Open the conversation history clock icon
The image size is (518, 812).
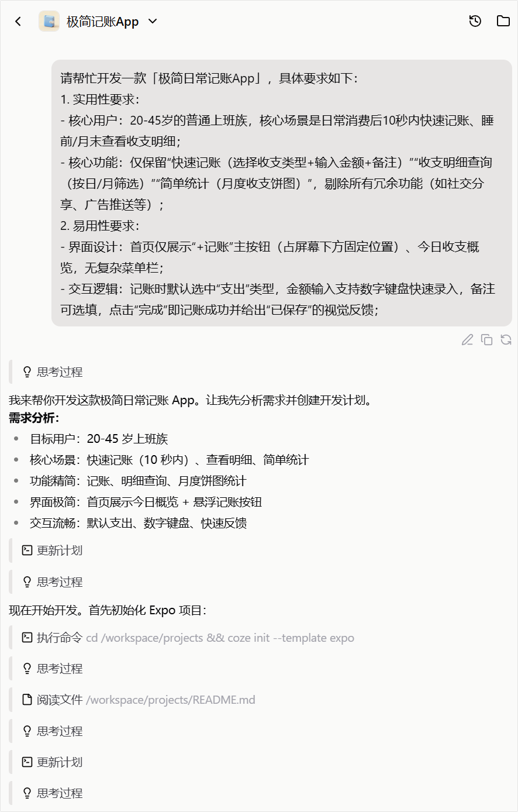pos(475,22)
